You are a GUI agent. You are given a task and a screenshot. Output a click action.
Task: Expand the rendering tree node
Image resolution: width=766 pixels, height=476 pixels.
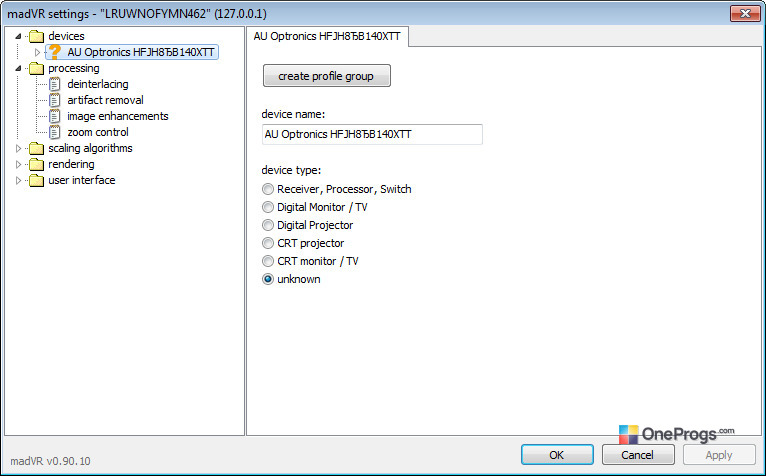coord(19,165)
